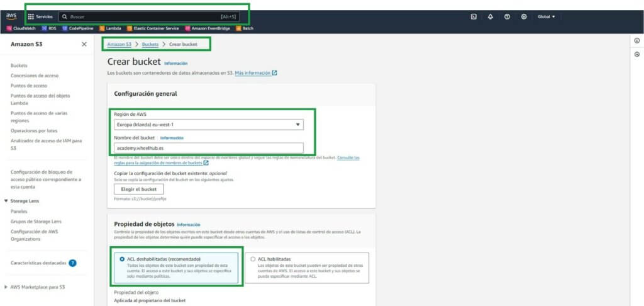Open the Servicios grid menu
644x306 pixels.
coord(40,16)
